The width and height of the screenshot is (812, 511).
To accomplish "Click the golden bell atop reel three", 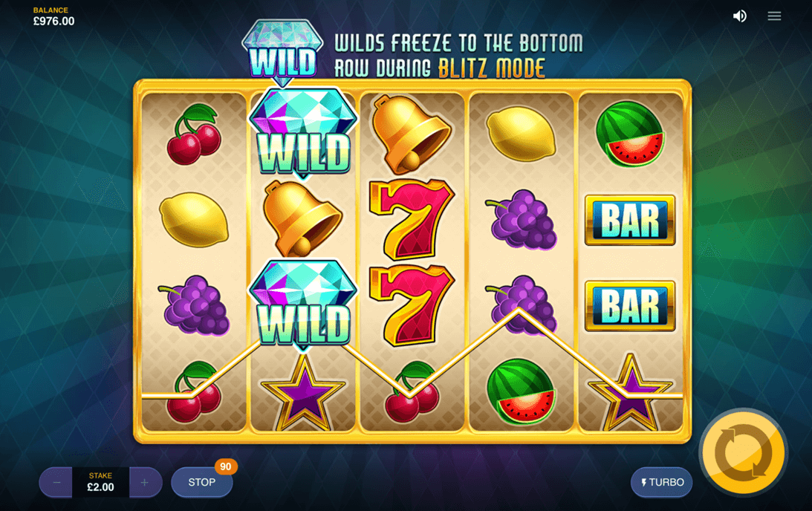I will coord(409,133).
